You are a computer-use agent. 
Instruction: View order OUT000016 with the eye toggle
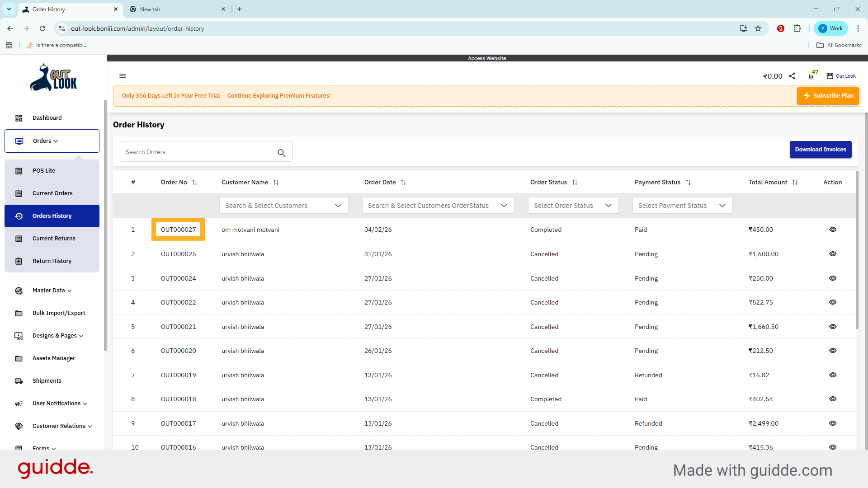click(833, 447)
